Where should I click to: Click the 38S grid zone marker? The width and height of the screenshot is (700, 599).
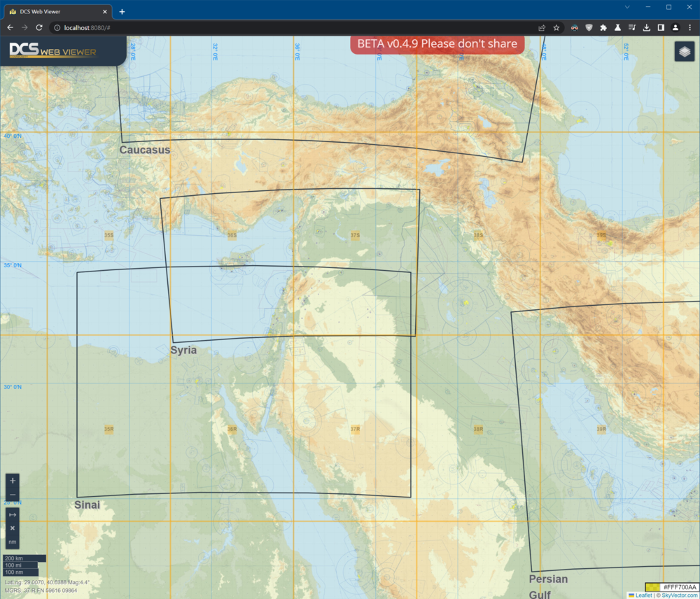[x=478, y=235]
